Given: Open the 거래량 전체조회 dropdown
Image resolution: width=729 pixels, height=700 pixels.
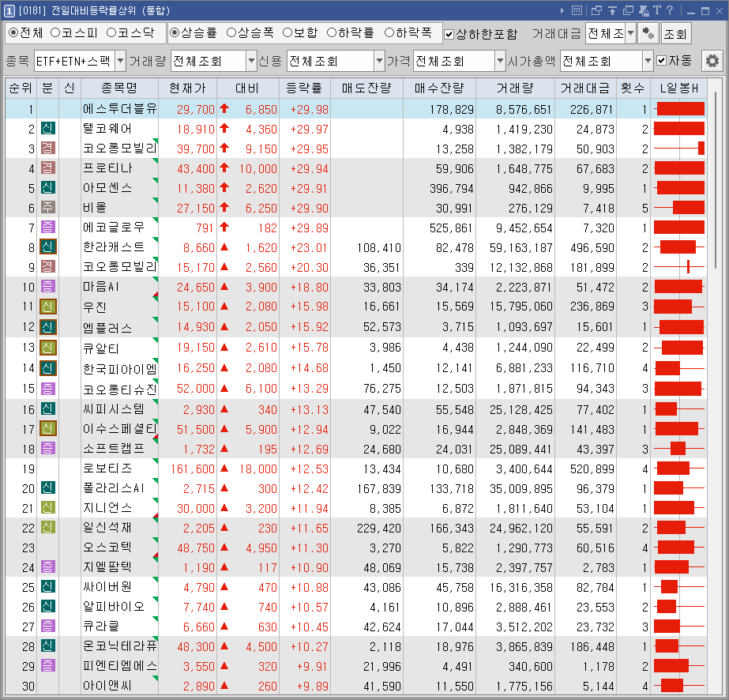Looking at the screenshot, I should tap(251, 61).
